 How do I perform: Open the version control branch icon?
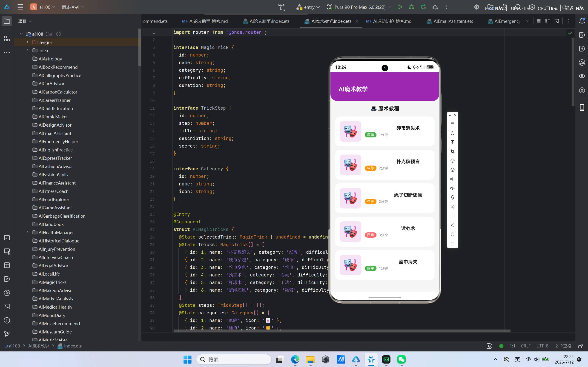7,334
